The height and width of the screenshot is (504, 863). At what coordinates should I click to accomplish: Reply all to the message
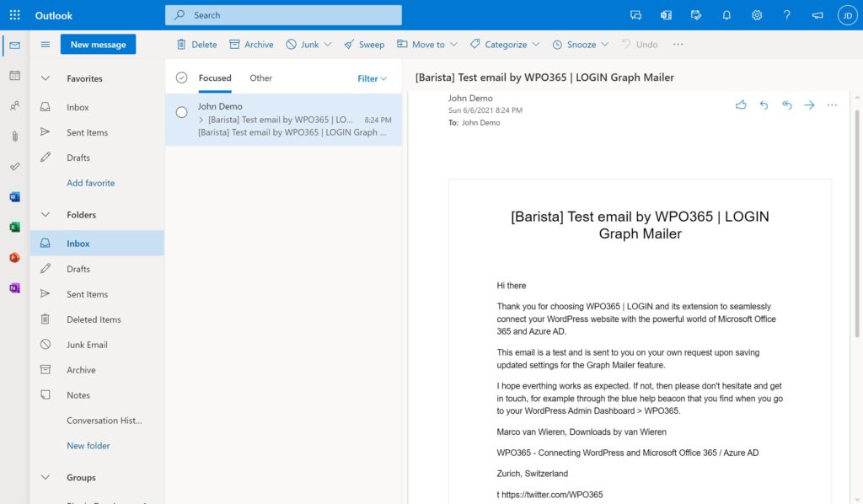[x=787, y=105]
